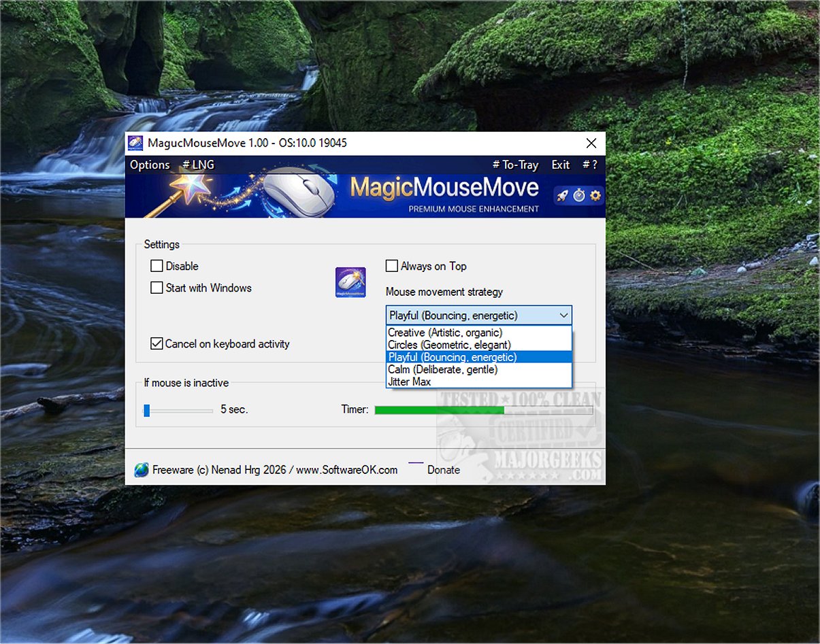Toggle Always on Top checkbox
The height and width of the screenshot is (644, 820).
(392, 266)
